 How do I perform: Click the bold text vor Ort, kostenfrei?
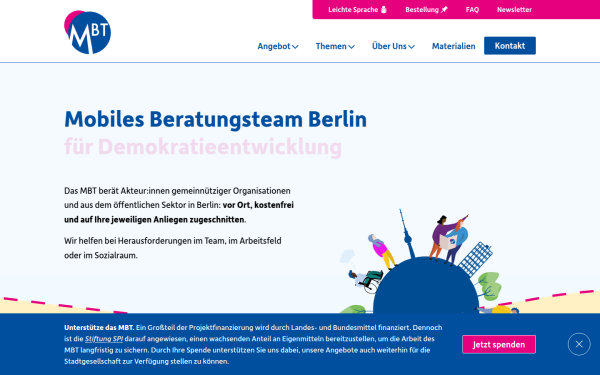[x=258, y=205]
